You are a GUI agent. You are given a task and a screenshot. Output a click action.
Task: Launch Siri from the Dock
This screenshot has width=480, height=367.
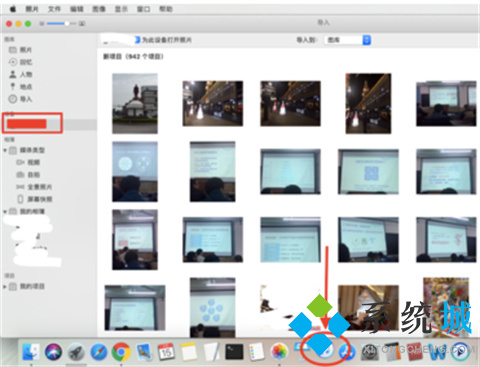[x=54, y=352]
